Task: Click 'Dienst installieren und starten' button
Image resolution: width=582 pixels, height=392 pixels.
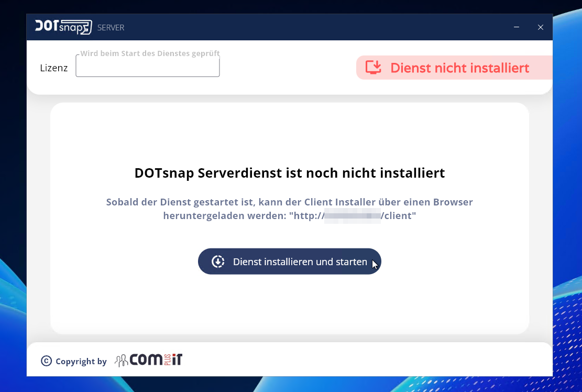Action: [290, 262]
